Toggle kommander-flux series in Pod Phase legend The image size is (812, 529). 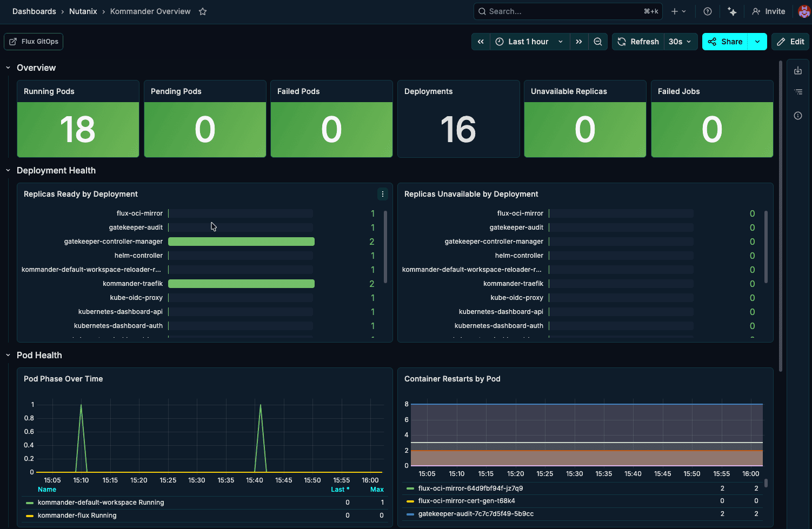point(77,515)
